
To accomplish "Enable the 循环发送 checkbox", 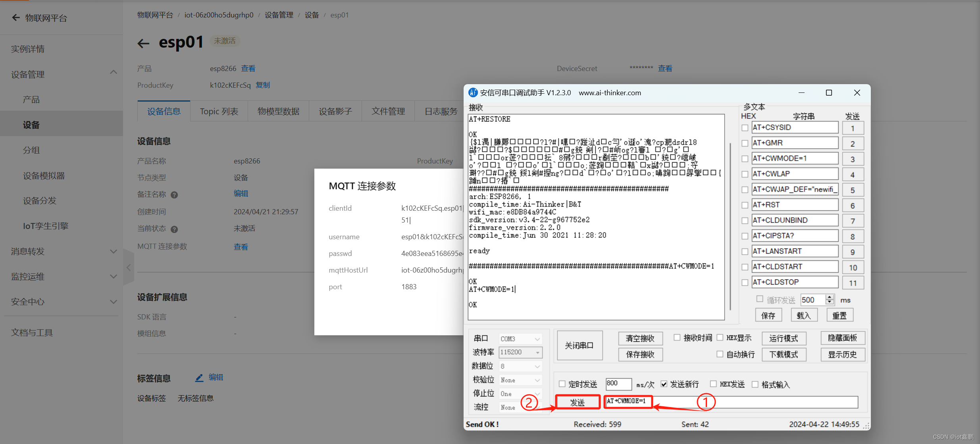I will coord(760,299).
